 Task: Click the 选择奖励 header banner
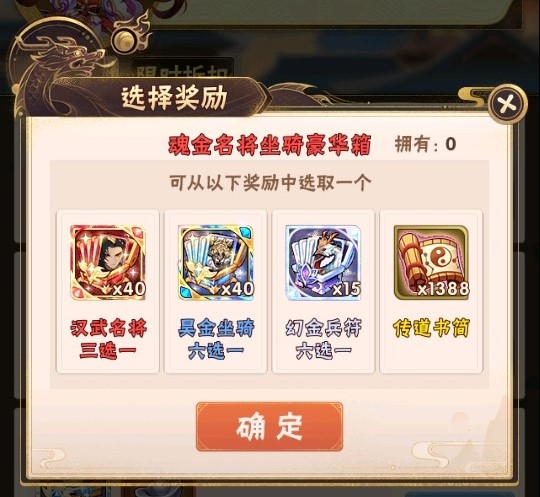coord(174,99)
